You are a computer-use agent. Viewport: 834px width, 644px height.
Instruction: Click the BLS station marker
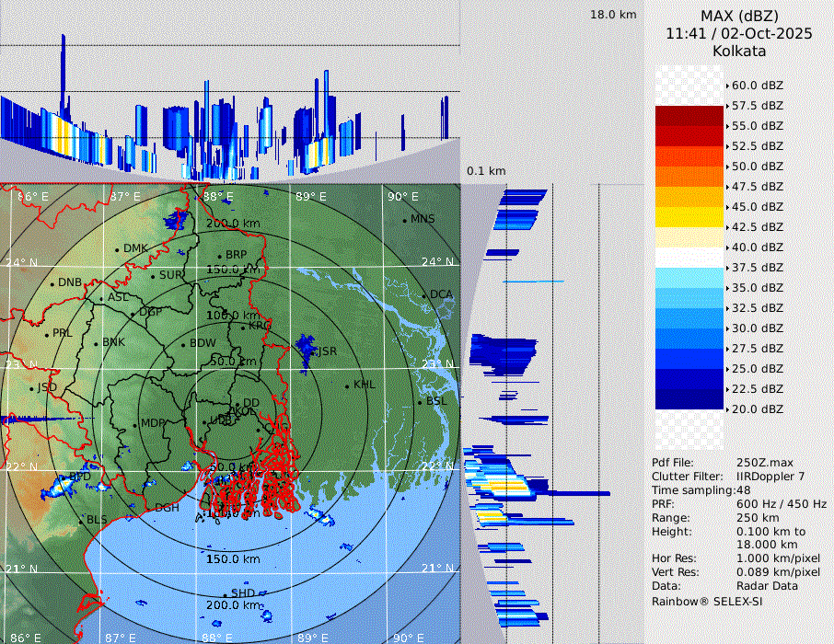(81, 521)
